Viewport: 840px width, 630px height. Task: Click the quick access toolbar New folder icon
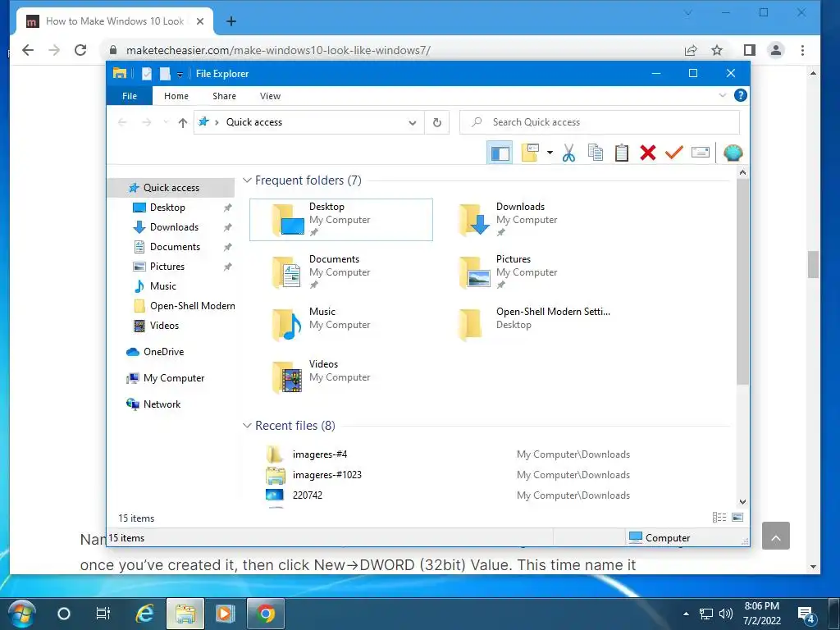[x=165, y=74]
